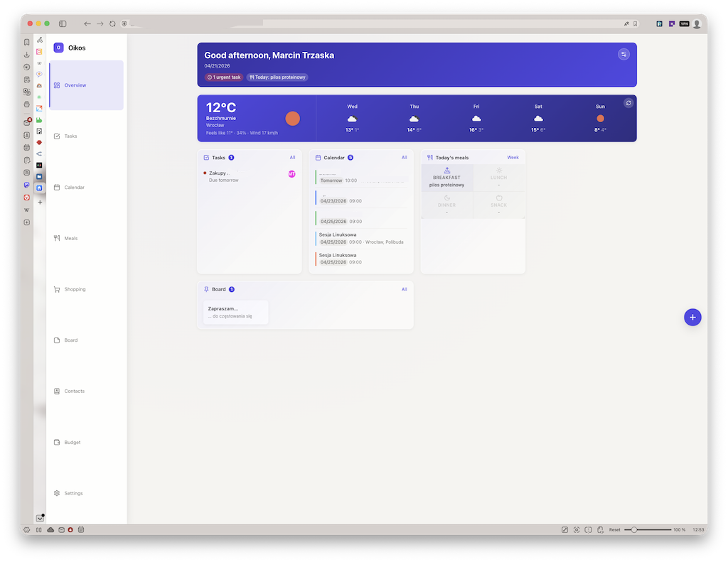728x562 pixels.
Task: Open Settings in the Oikos sidebar
Action: coord(86,493)
